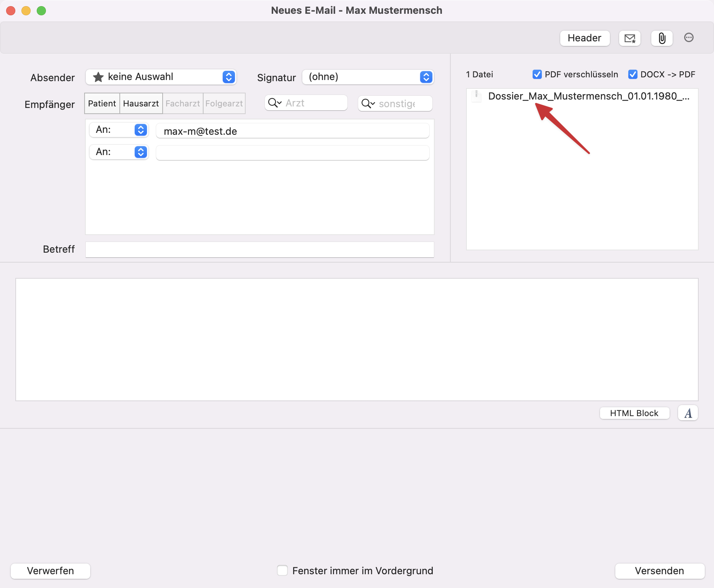Close the Neues E-Mail window
Viewport: 714px width, 588px height.
coord(11,11)
